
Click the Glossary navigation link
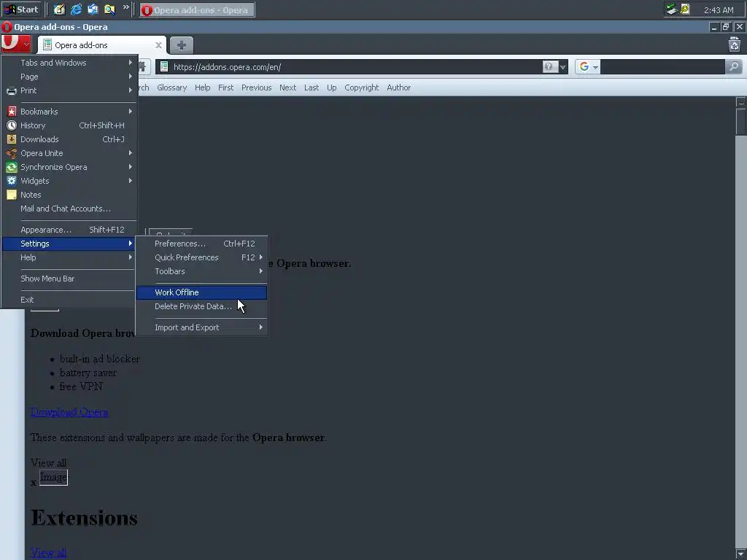172,87
